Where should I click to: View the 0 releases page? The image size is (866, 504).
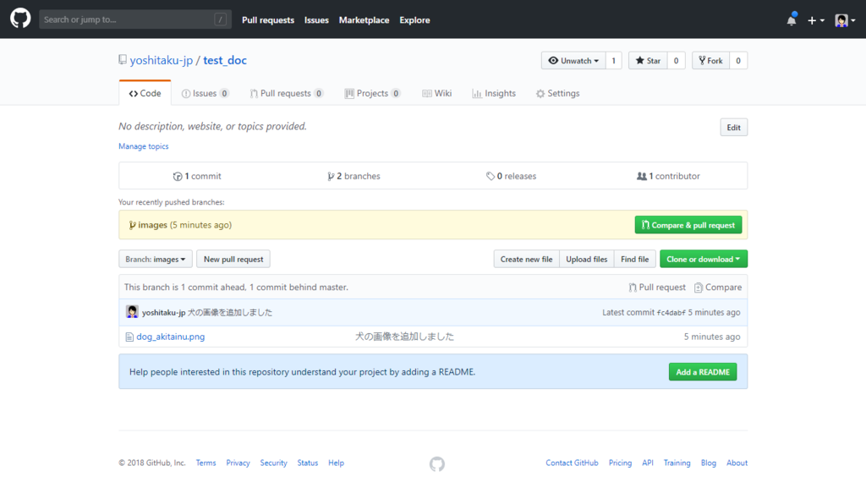(x=511, y=176)
